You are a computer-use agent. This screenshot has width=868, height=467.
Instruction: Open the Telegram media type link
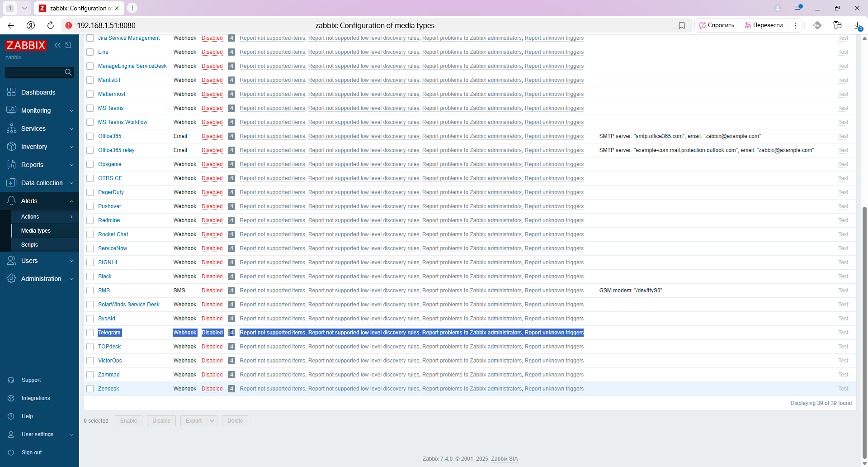coord(109,333)
